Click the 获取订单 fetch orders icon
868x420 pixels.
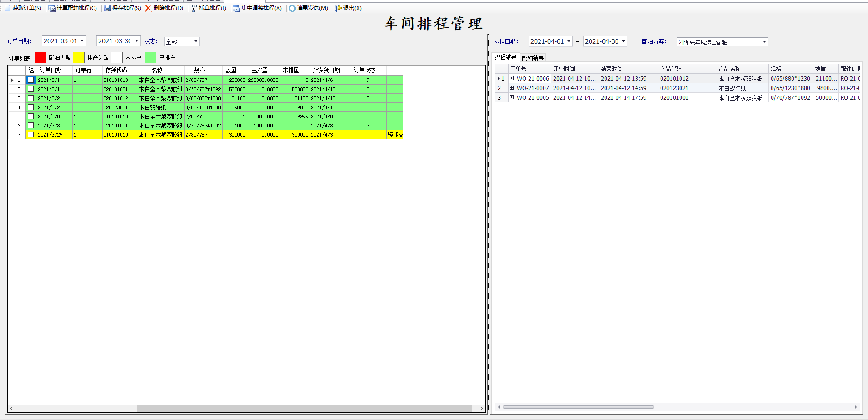point(8,8)
